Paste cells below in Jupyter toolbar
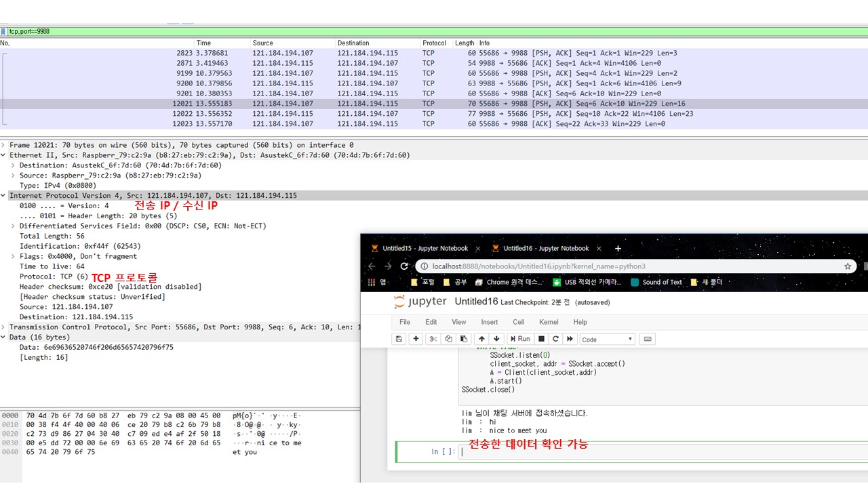This screenshot has height=488, width=868. [464, 339]
